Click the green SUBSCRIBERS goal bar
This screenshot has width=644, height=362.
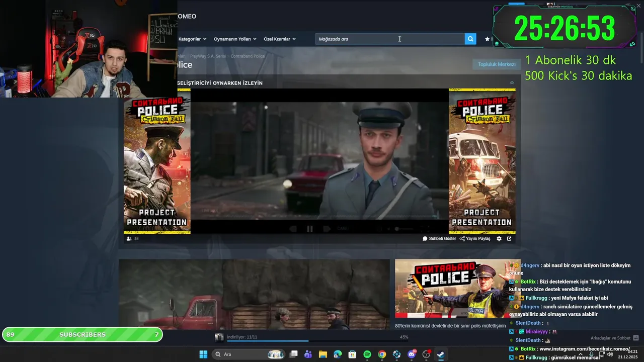pos(83,334)
